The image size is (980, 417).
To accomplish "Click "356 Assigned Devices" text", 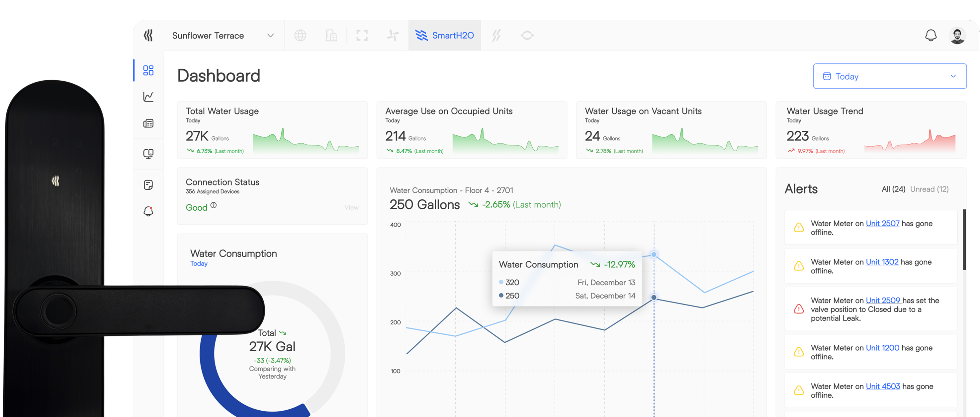I will click(212, 192).
